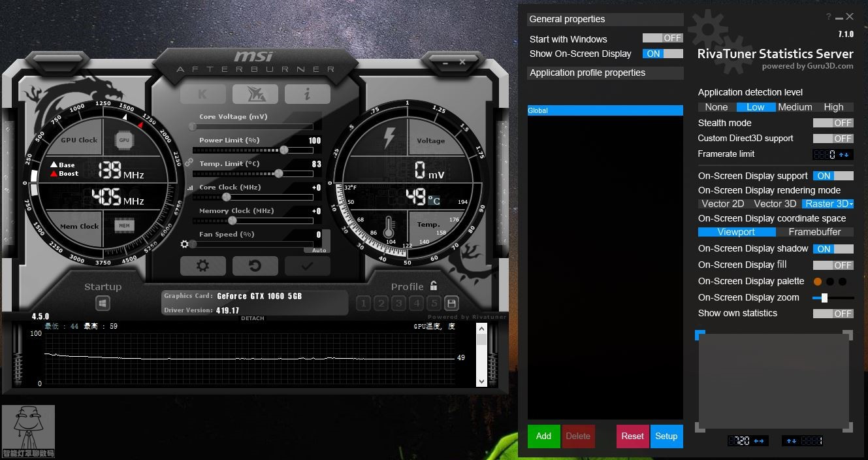Select profile slot 2
The width and height of the screenshot is (868, 460).
[x=381, y=303]
